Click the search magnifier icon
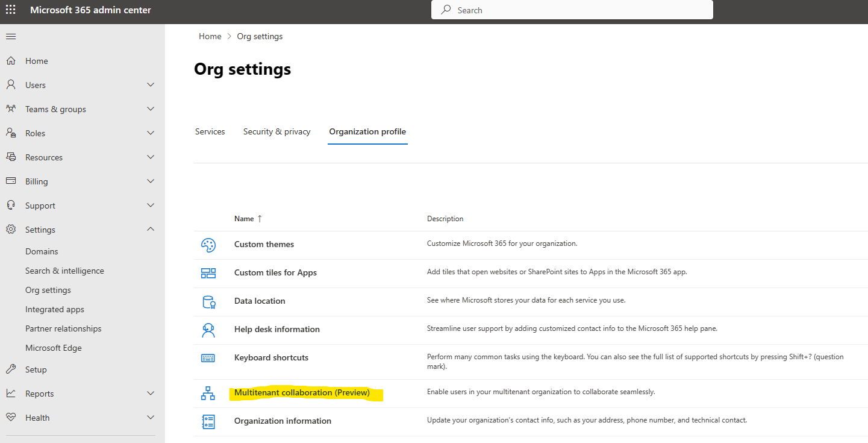 [446, 10]
